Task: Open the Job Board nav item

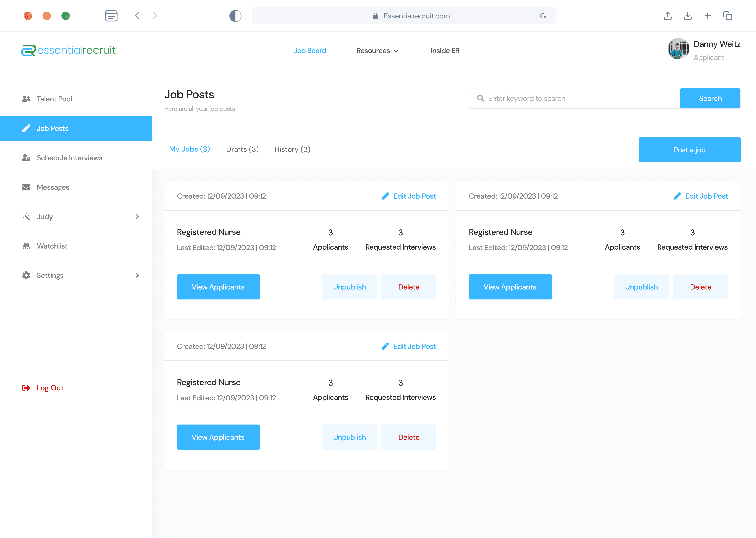Action: pos(310,51)
